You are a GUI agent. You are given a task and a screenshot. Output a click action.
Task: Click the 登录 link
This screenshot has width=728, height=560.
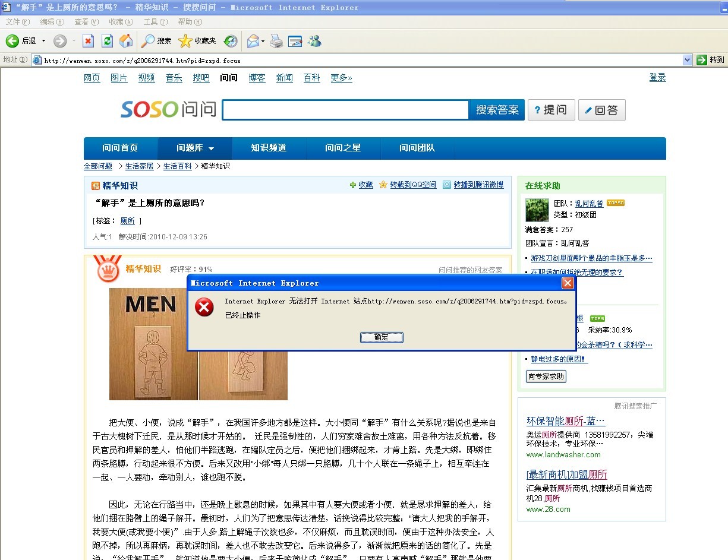click(x=657, y=77)
